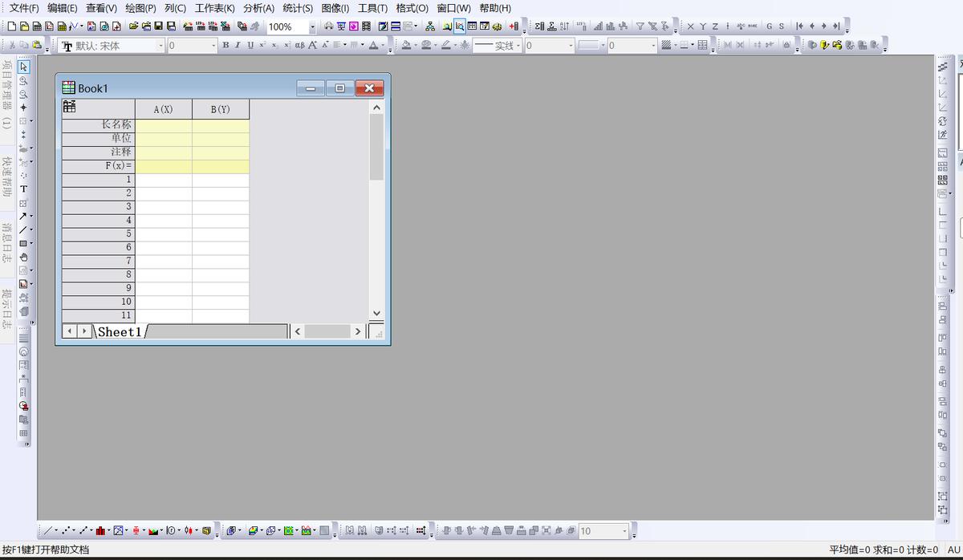
Task: Open the line style 实线 dropdown
Action: point(518,46)
